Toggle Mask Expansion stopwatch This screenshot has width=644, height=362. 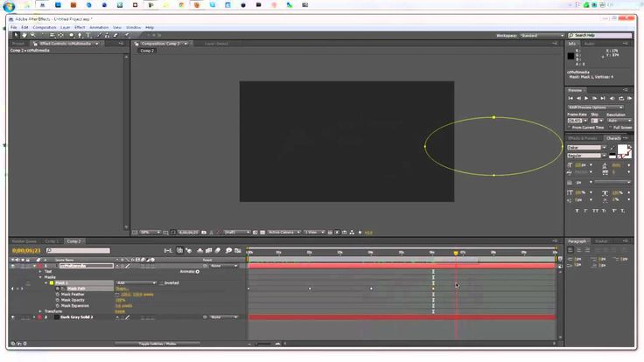(58, 306)
